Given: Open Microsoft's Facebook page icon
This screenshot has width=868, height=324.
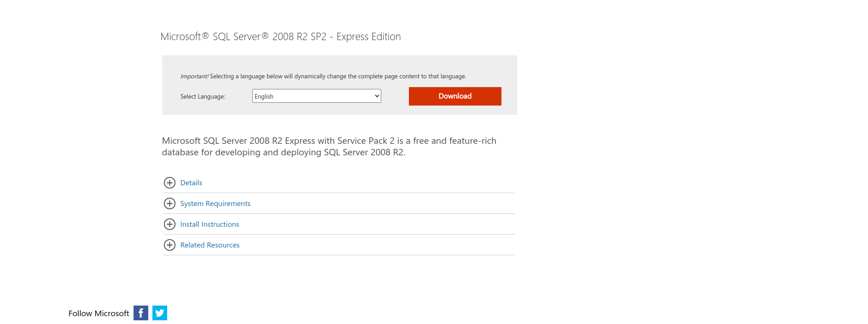Looking at the screenshot, I should coord(141,313).
